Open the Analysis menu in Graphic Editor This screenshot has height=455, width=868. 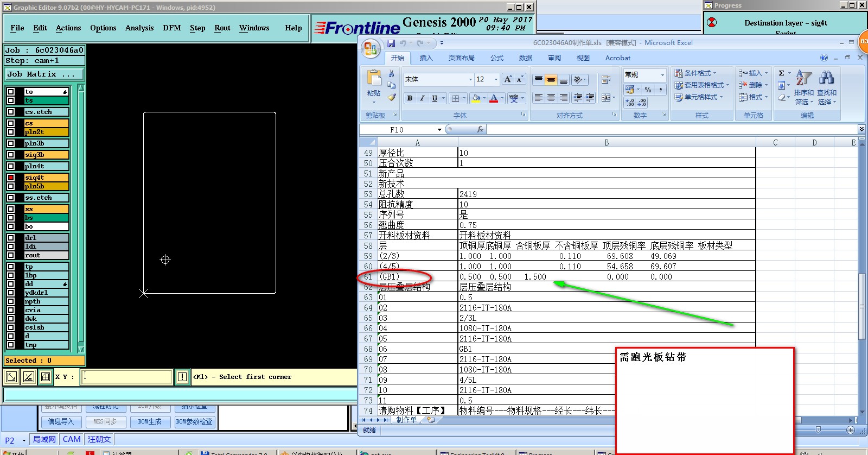(x=139, y=28)
